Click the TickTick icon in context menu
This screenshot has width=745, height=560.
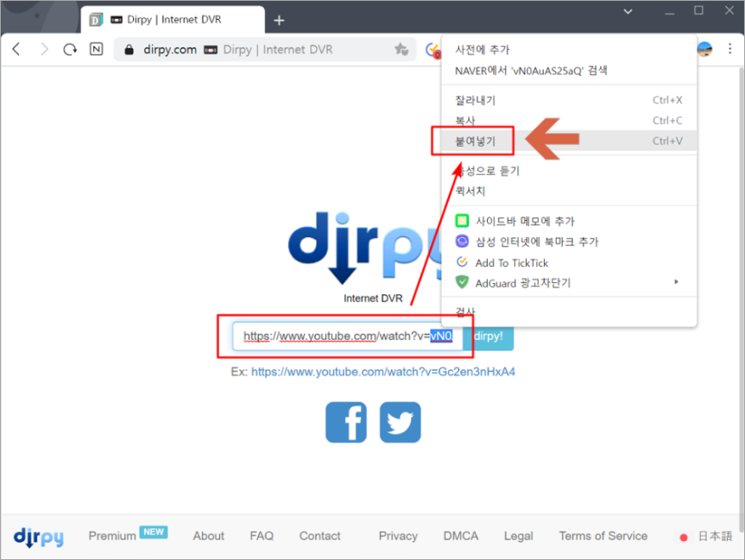(462, 261)
